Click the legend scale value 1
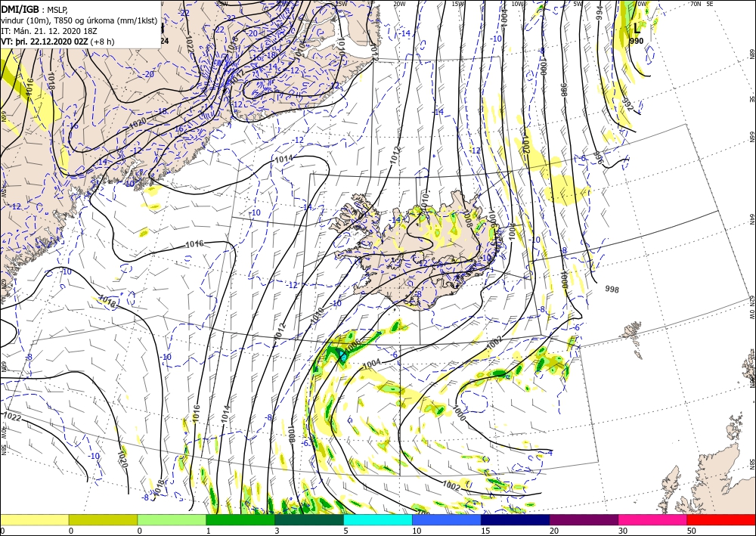 pos(209,531)
